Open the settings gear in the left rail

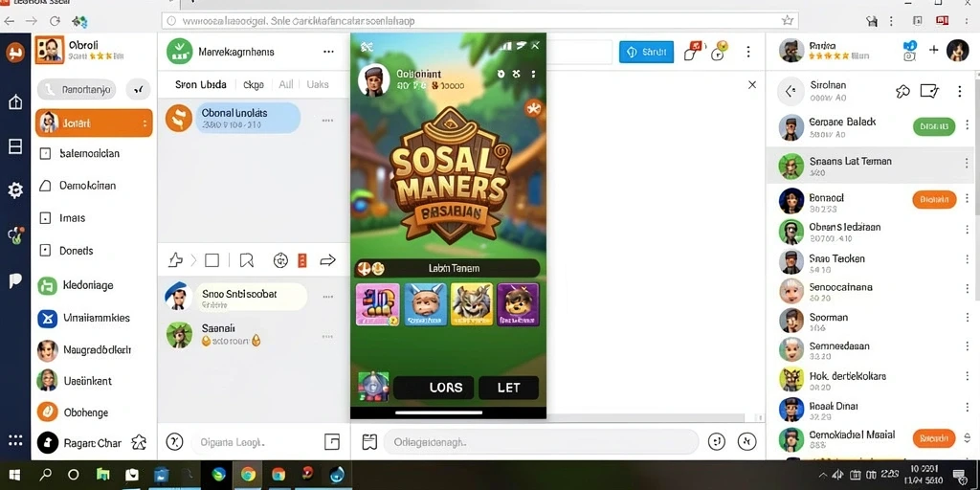click(15, 190)
